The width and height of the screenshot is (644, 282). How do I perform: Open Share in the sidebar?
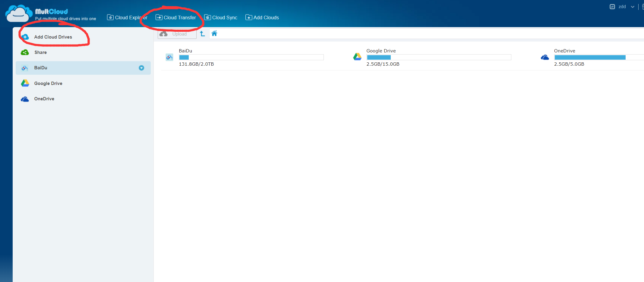[x=40, y=52]
